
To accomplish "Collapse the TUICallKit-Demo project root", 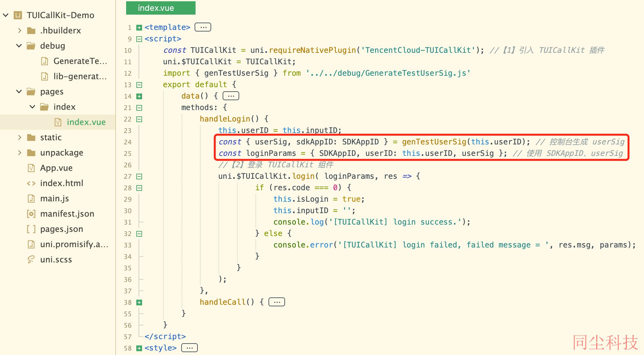I will 5,15.
